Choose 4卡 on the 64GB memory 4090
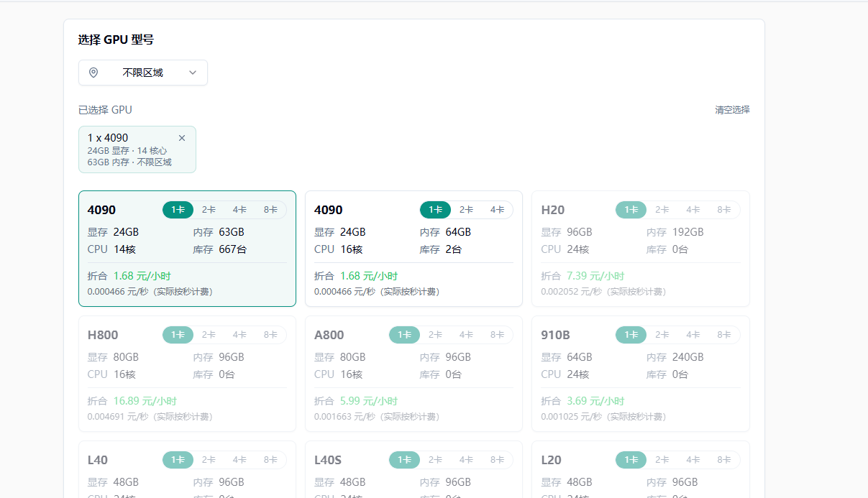The width and height of the screenshot is (868, 498). (x=497, y=210)
